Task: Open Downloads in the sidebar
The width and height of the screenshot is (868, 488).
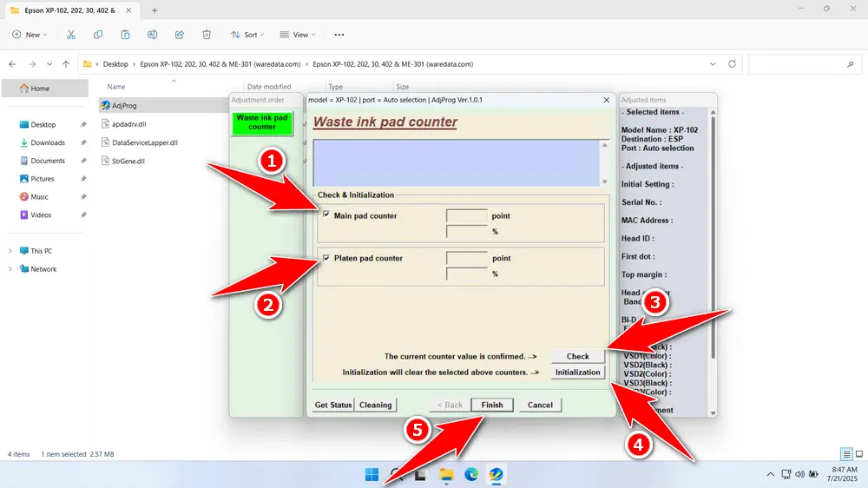Action: point(48,142)
